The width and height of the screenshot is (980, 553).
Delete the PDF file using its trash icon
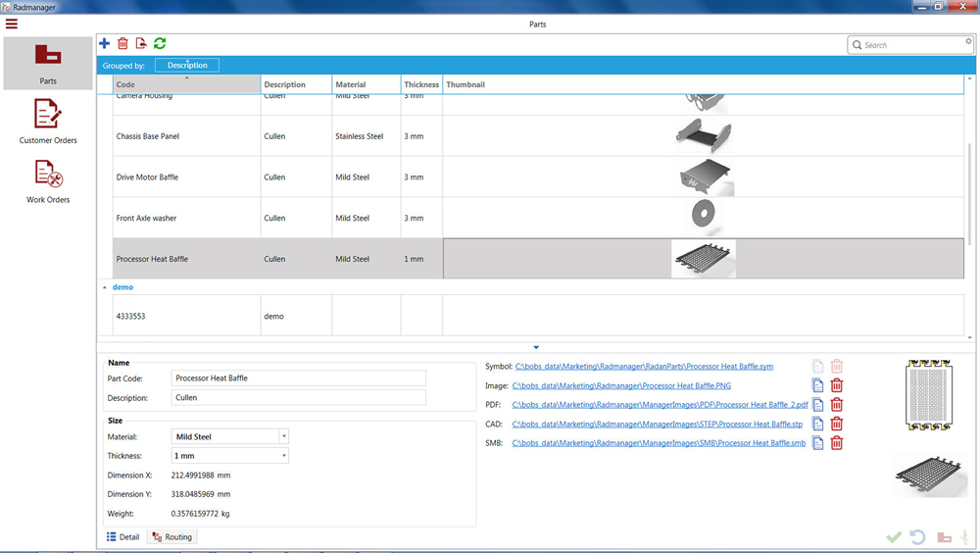[837, 405]
